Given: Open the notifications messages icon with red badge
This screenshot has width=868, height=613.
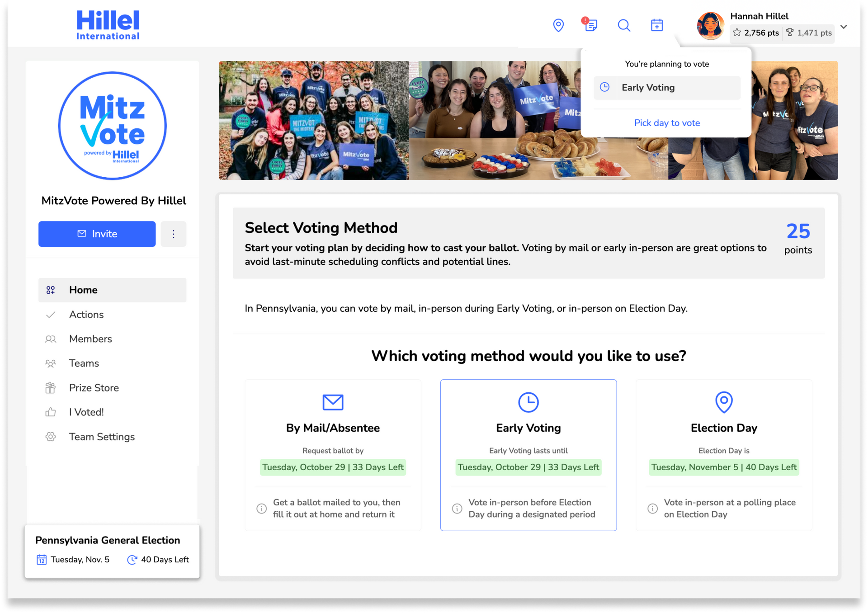Looking at the screenshot, I should 590,24.
